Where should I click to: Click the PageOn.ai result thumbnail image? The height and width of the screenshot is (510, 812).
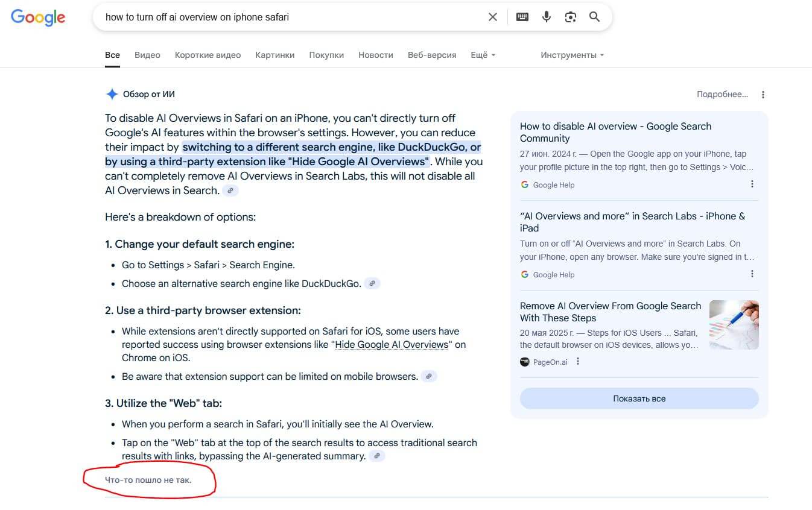pyautogui.click(x=734, y=325)
